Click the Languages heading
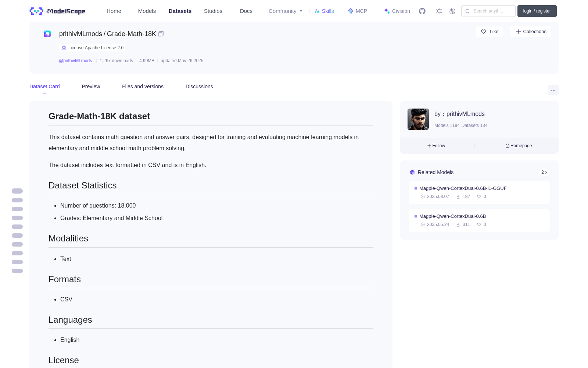 [70, 320]
